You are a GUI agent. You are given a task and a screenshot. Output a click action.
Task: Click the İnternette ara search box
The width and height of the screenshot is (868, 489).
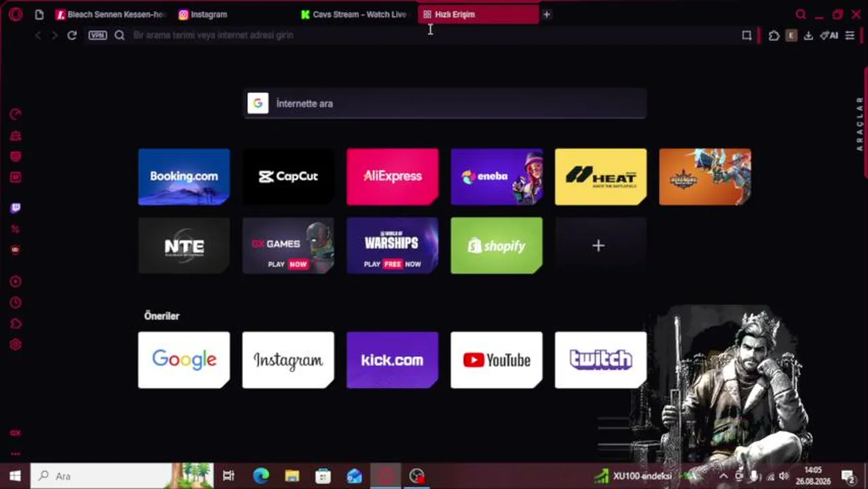point(445,103)
